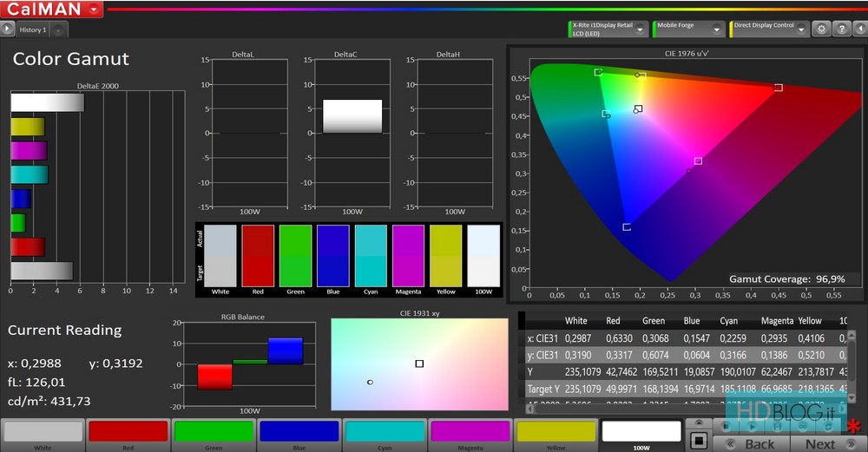
Task: Click the Color Gamut page title
Action: 71,59
